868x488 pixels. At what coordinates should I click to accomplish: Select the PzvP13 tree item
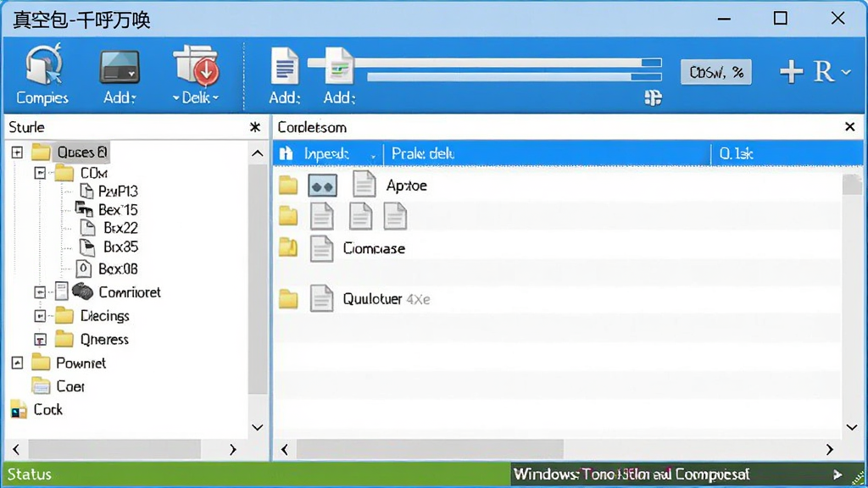coord(118,191)
